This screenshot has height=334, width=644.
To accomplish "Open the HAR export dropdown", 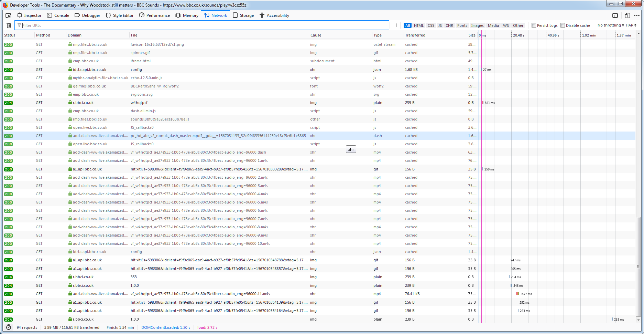I will pos(631,25).
